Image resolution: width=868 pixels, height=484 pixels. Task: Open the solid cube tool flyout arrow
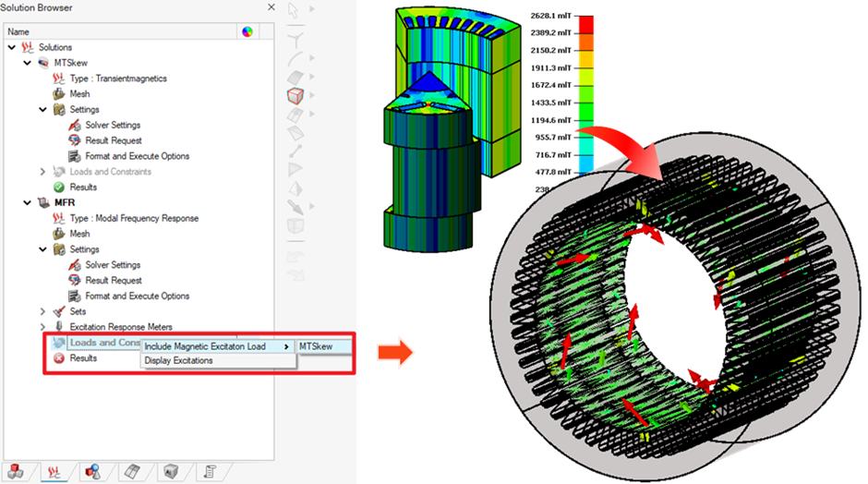312,95
